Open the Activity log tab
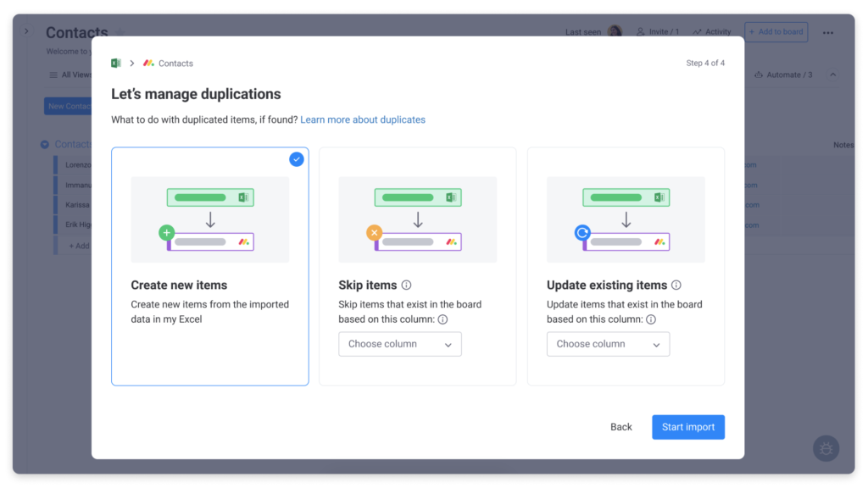868x488 pixels. [x=711, y=32]
